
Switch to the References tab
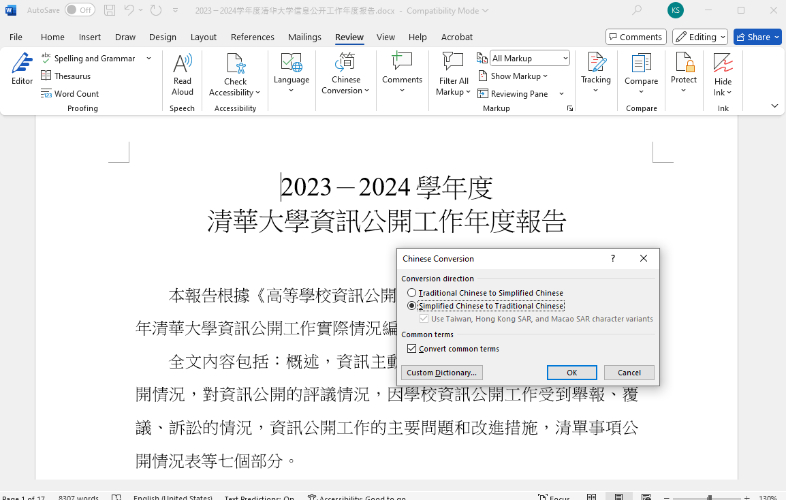252,37
